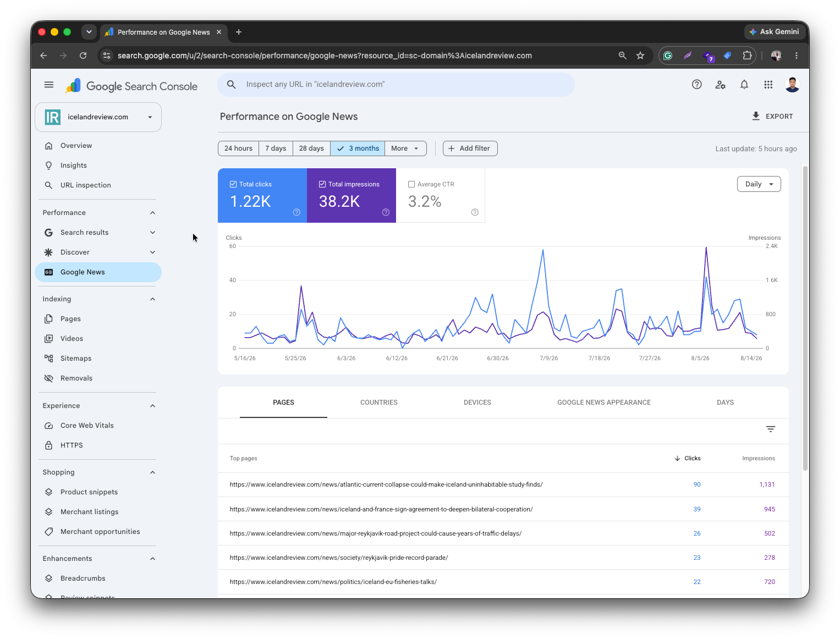Image resolution: width=840 pixels, height=639 pixels.
Task: Click the page vertical scrollbar
Action: (805, 318)
